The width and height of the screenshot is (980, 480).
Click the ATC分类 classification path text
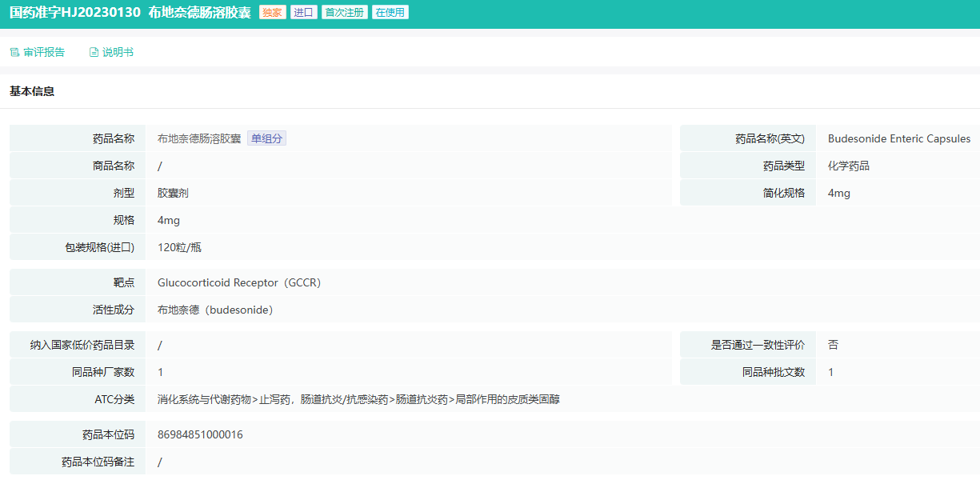point(358,399)
